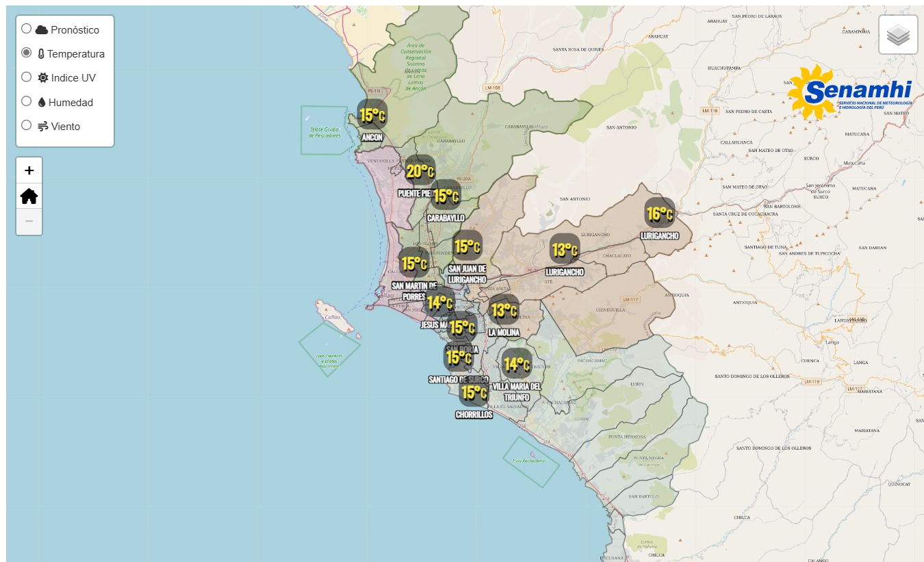The height and width of the screenshot is (562, 924).
Task: Click the Senamhi logo
Action: [849, 91]
